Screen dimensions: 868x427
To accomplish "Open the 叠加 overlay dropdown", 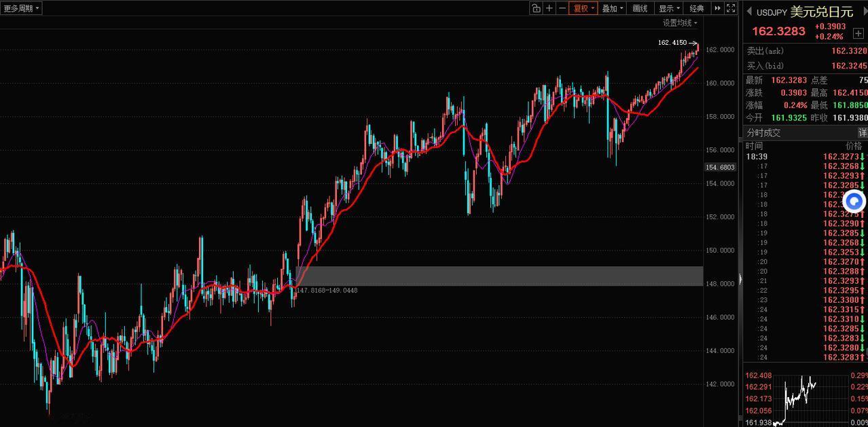I will point(613,8).
